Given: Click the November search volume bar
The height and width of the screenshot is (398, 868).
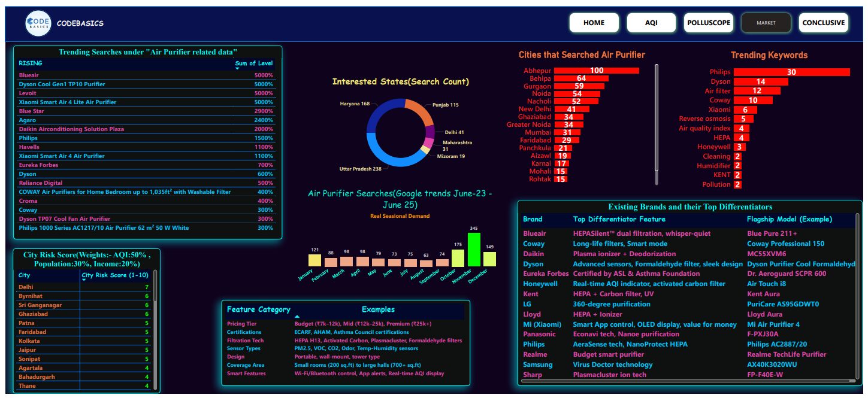Looking at the screenshot, I should (474, 250).
